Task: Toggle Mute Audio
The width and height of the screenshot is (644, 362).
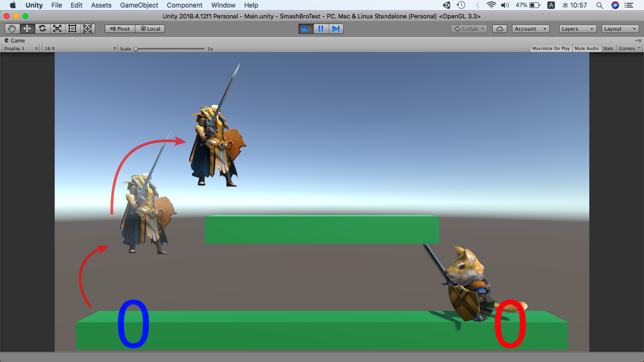Action: pos(587,49)
